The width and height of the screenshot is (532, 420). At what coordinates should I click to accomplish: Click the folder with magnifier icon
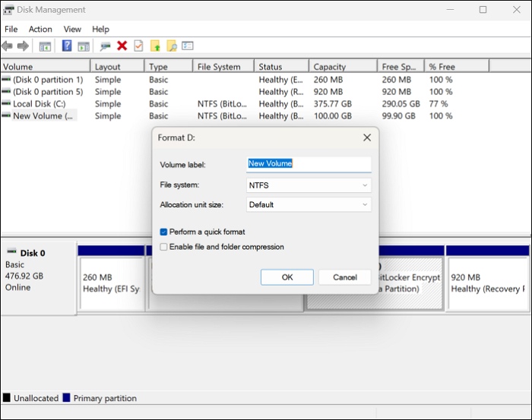point(172,46)
